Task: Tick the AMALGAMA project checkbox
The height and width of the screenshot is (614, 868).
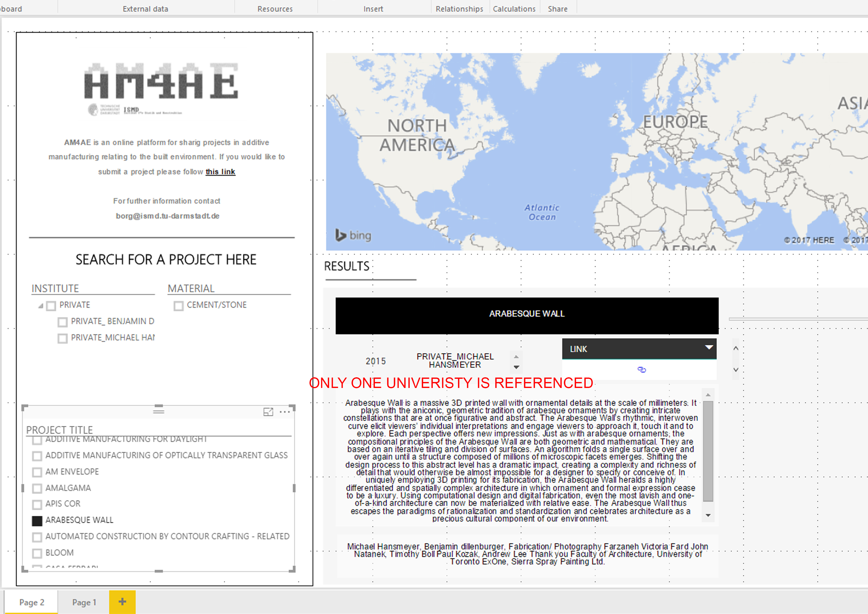Action: 37,488
